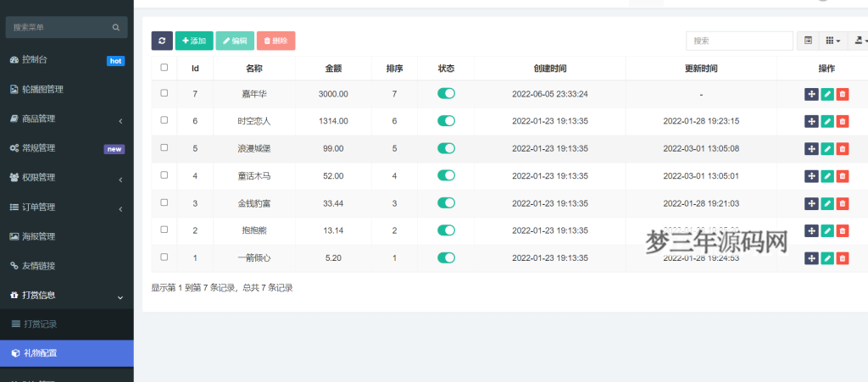The width and height of the screenshot is (868, 382).
Task: Click the drag-sort icon for 一箭倾心 row
Action: tap(811, 258)
